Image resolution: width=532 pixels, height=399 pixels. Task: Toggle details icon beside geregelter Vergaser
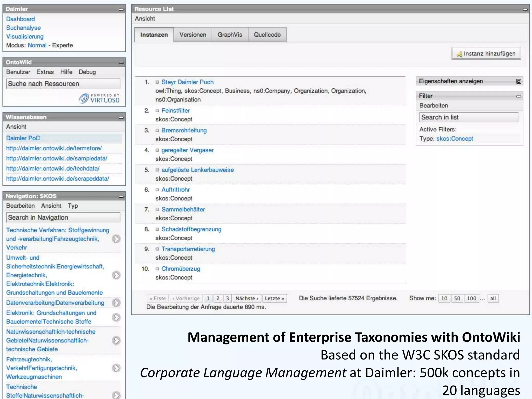point(157,150)
